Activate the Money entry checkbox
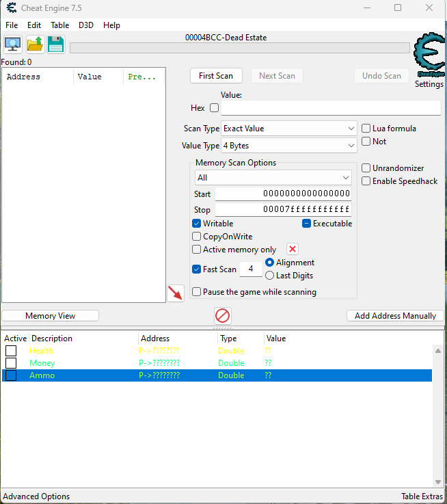The image size is (447, 504). point(11,363)
